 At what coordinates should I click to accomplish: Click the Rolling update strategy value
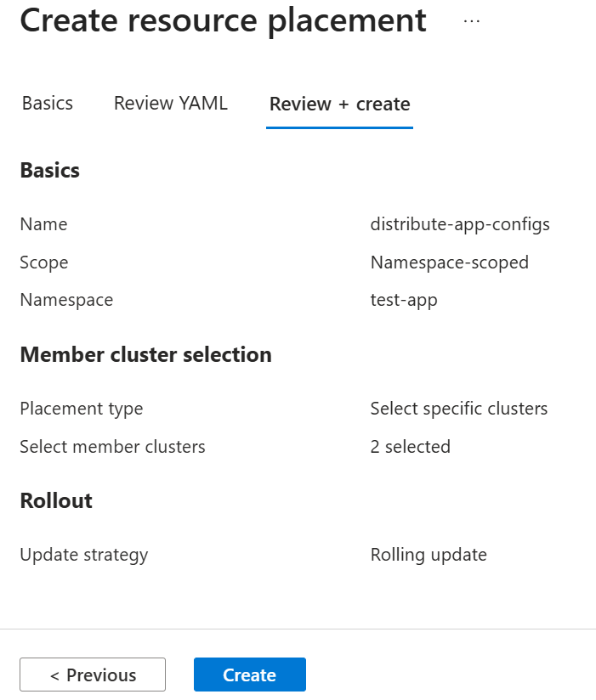click(x=429, y=555)
